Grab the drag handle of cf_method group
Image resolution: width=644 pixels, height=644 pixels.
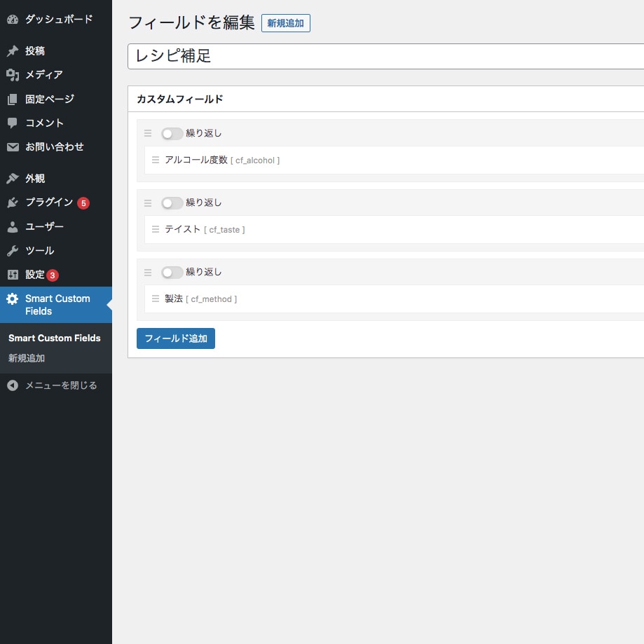tap(148, 273)
